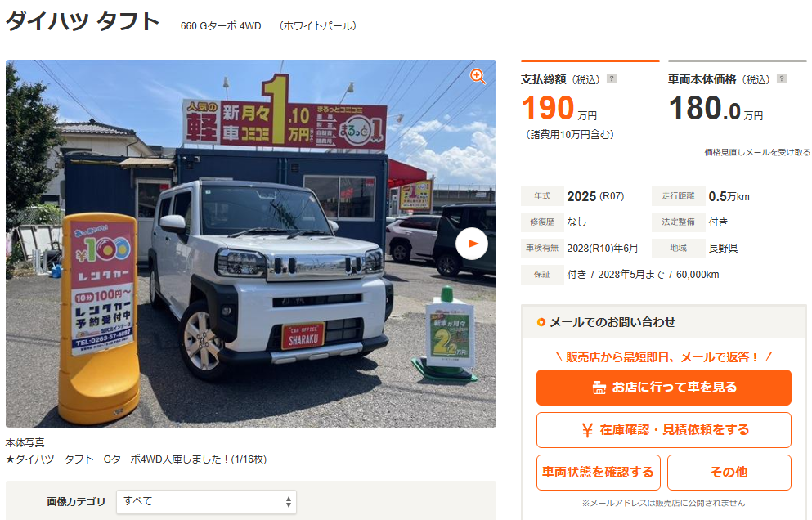Click the yen icon on 在庫確認 button
Viewport: 812px width, 520px height.
587,430
